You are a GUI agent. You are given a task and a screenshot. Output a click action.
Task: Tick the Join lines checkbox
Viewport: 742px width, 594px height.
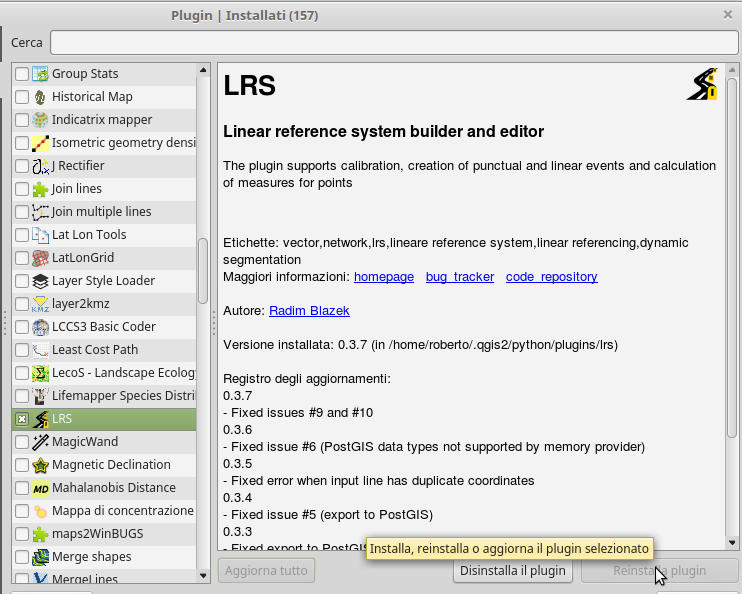pyautogui.click(x=22, y=189)
